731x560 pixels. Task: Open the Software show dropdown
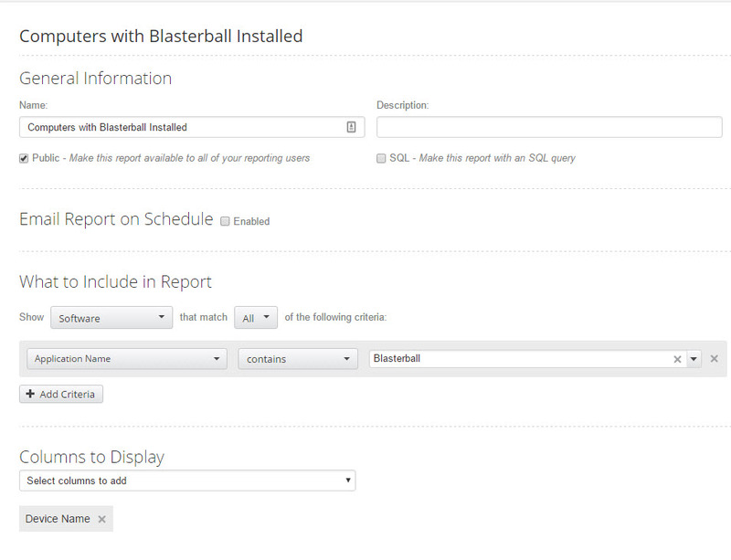111,317
